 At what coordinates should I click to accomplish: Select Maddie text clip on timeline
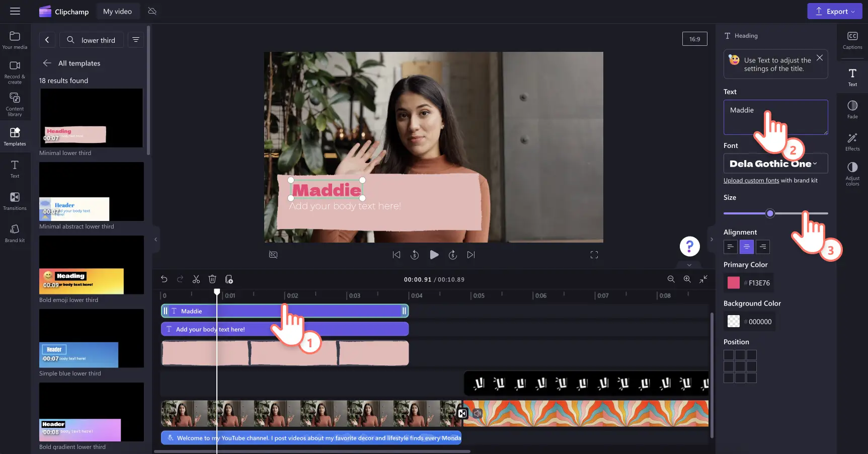[285, 311]
